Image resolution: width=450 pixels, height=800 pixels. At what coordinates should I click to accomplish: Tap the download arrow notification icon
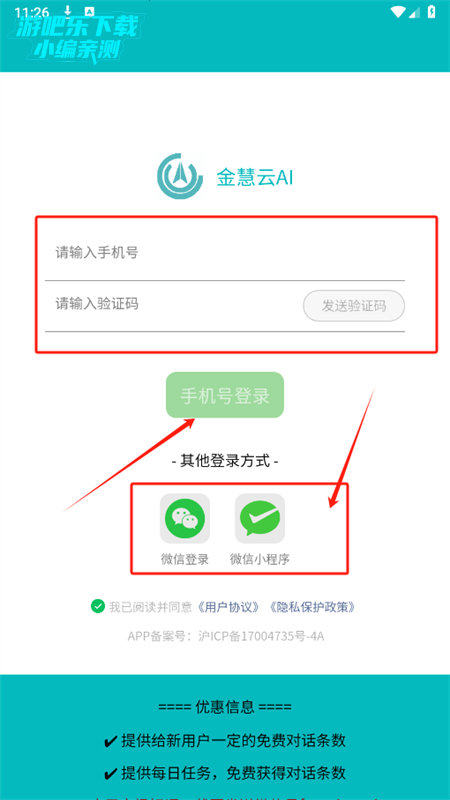(68, 12)
